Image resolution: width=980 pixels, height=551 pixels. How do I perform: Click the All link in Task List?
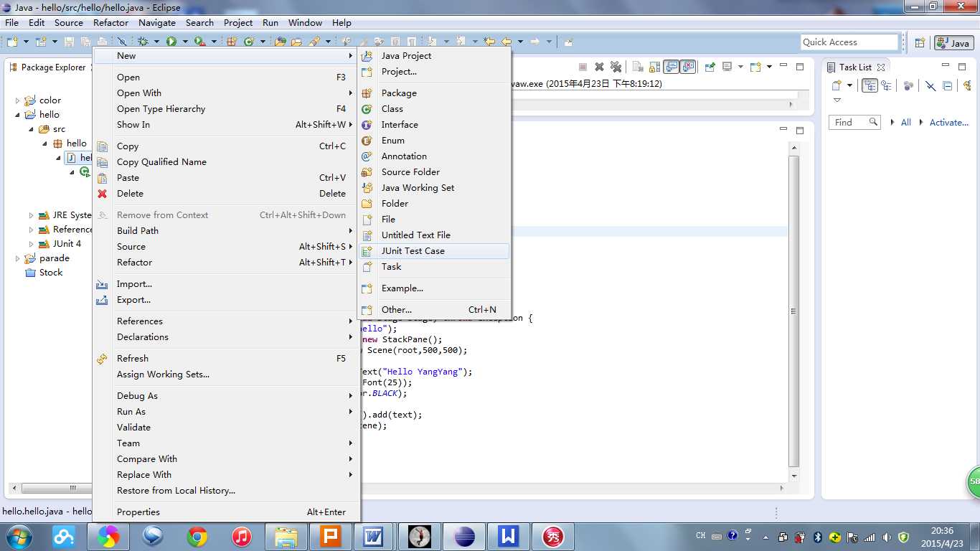(906, 123)
